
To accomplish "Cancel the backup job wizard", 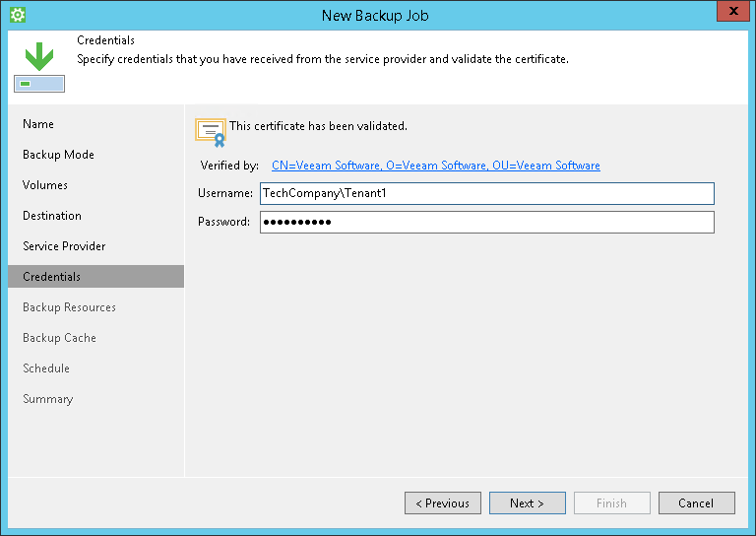I will pos(696,503).
